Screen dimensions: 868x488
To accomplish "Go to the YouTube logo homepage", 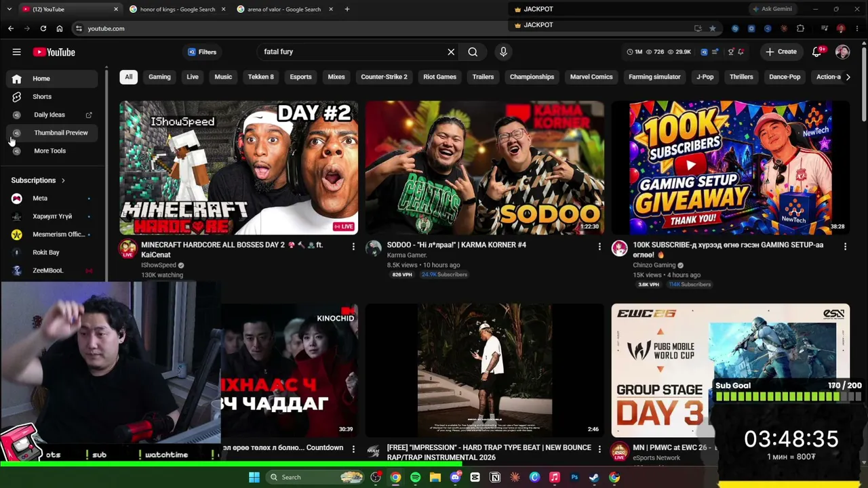I will [54, 52].
